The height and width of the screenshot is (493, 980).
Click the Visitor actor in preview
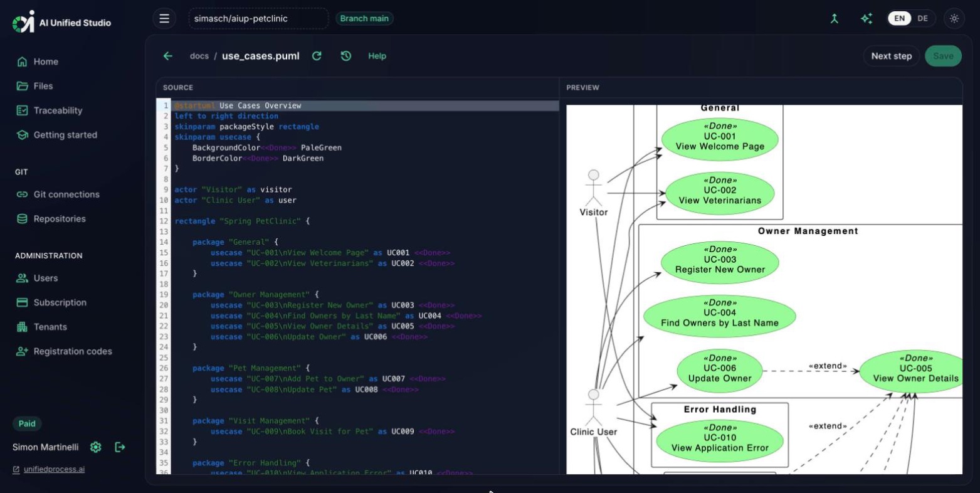click(x=594, y=193)
